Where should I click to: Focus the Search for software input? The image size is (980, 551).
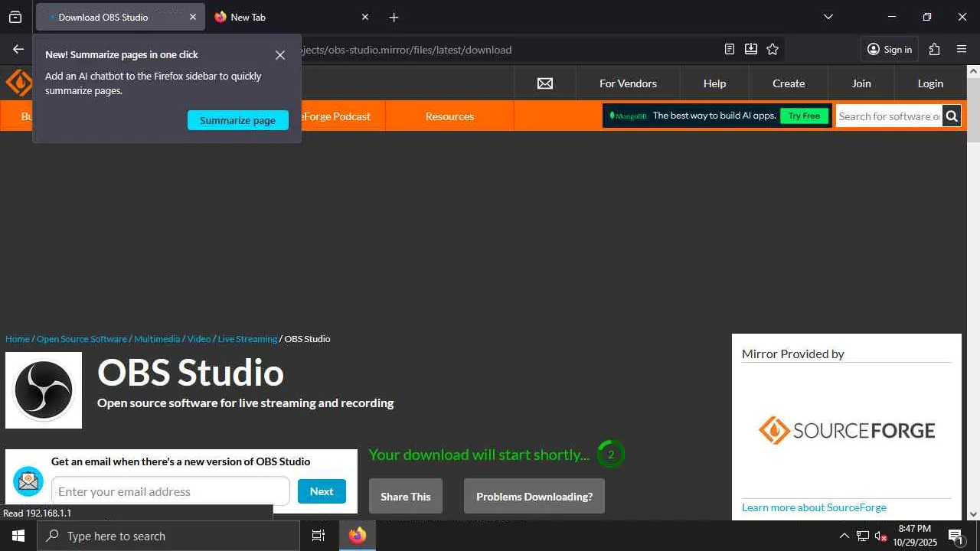coord(889,116)
